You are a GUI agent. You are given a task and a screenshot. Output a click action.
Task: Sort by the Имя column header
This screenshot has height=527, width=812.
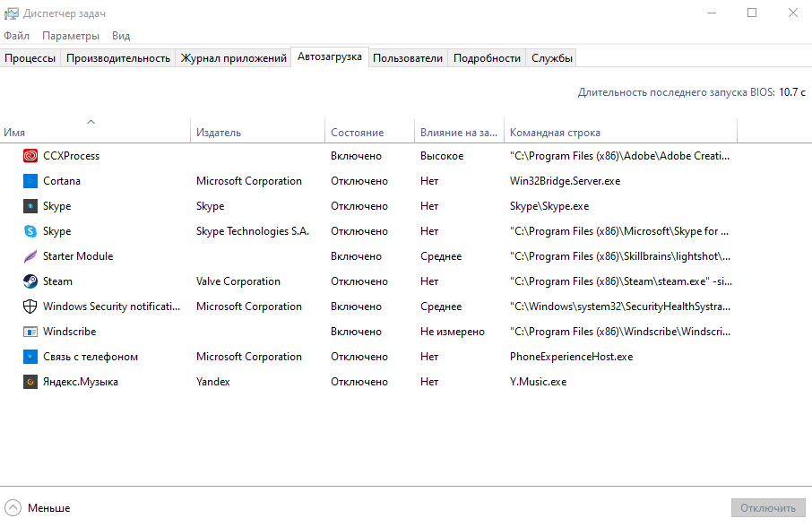(x=95, y=133)
